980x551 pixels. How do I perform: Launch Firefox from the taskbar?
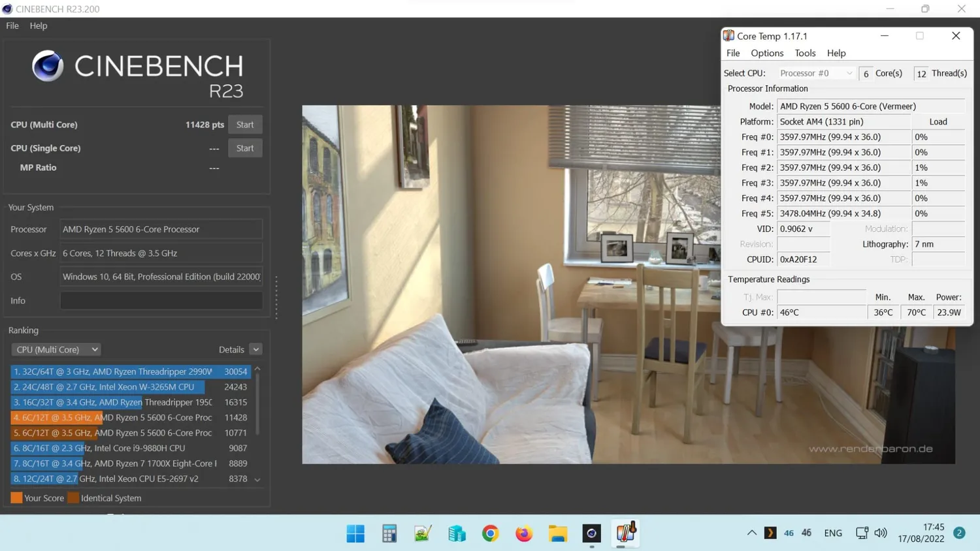coord(524,533)
